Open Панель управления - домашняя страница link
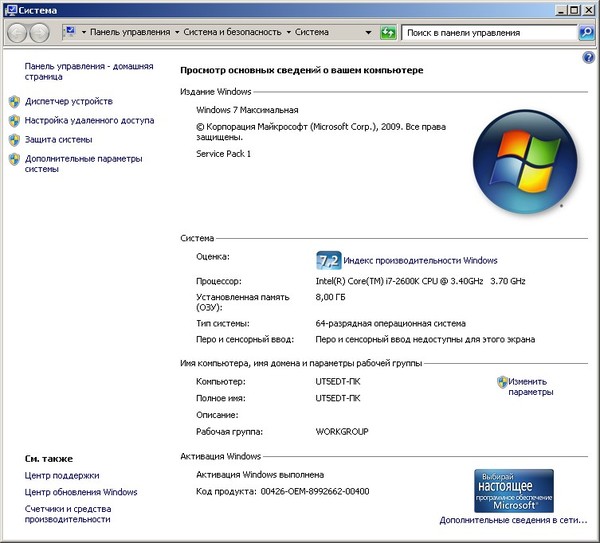This screenshot has height=543, width=600. pyautogui.click(x=89, y=71)
